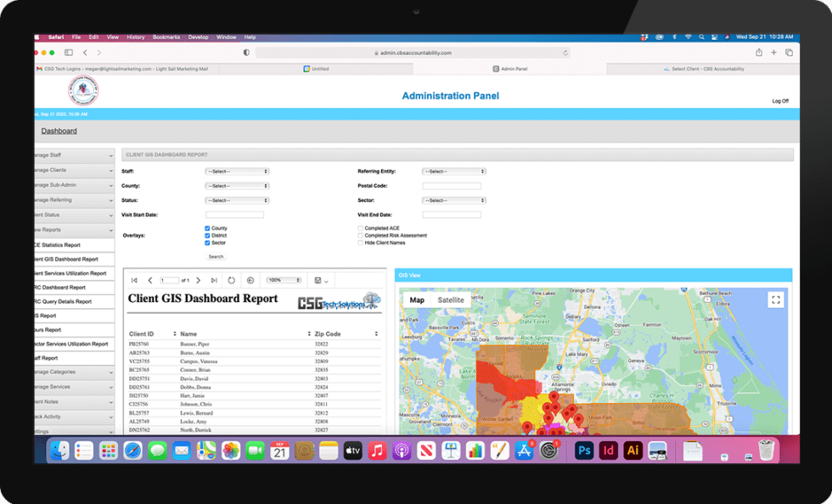The height and width of the screenshot is (504, 832).
Task: Enter fullscreen on the GIS map
Action: point(776,299)
